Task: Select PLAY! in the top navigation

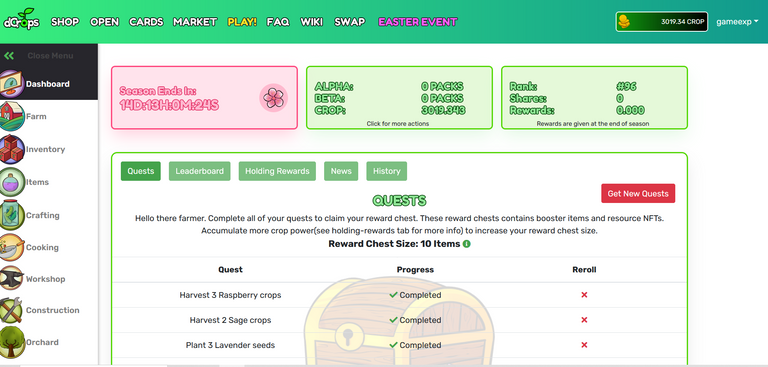Action: (x=242, y=22)
